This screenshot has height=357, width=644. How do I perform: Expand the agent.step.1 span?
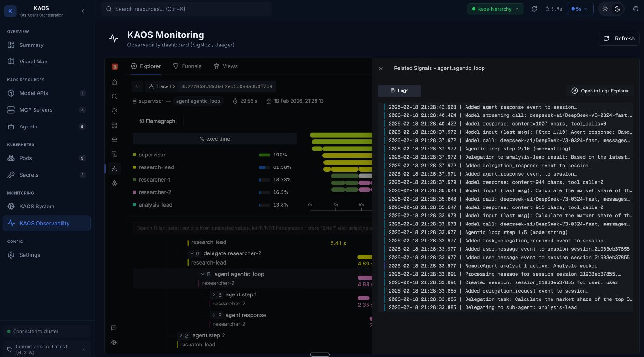pyautogui.click(x=214, y=294)
